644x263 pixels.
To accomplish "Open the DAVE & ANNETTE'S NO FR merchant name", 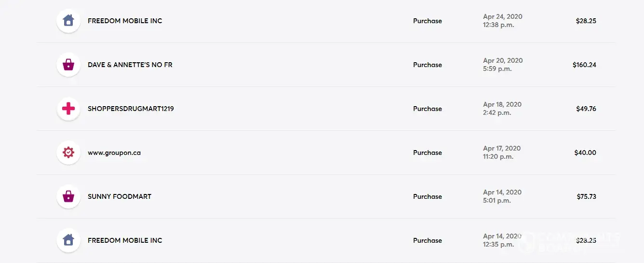I will click(x=130, y=65).
